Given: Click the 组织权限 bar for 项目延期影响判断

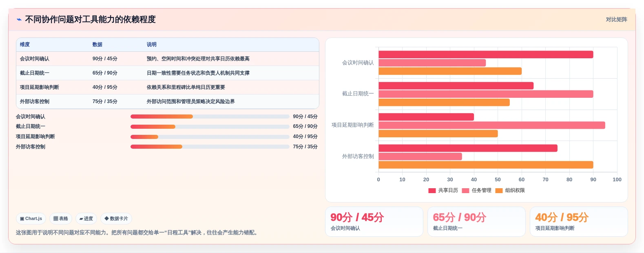Looking at the screenshot, I should coord(438,134).
